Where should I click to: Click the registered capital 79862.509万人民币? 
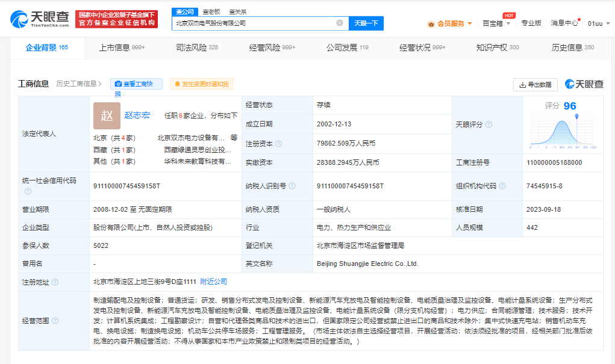pos(346,143)
